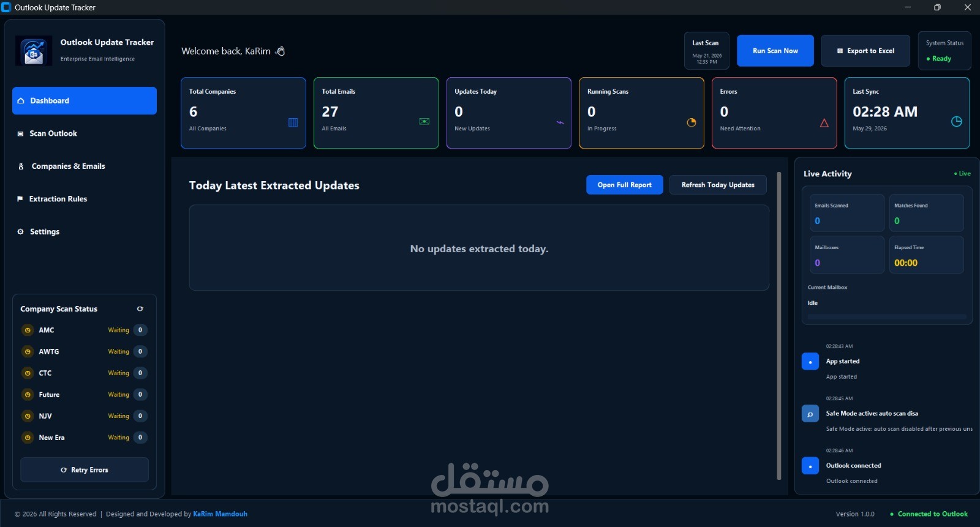Click the Idle current mailbox text
Image resolution: width=980 pixels, height=527 pixels.
click(x=812, y=303)
